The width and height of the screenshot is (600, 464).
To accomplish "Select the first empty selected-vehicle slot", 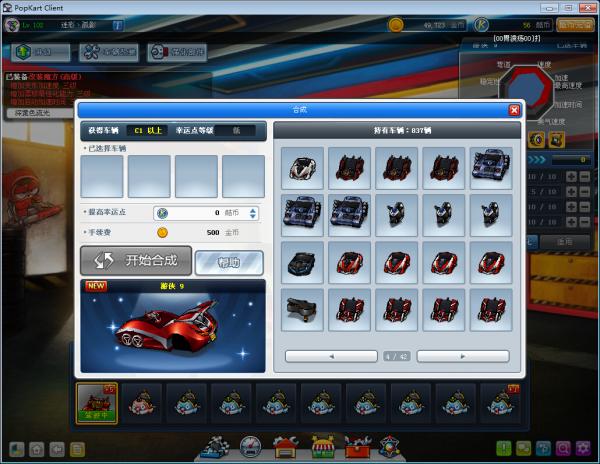I will (102, 176).
